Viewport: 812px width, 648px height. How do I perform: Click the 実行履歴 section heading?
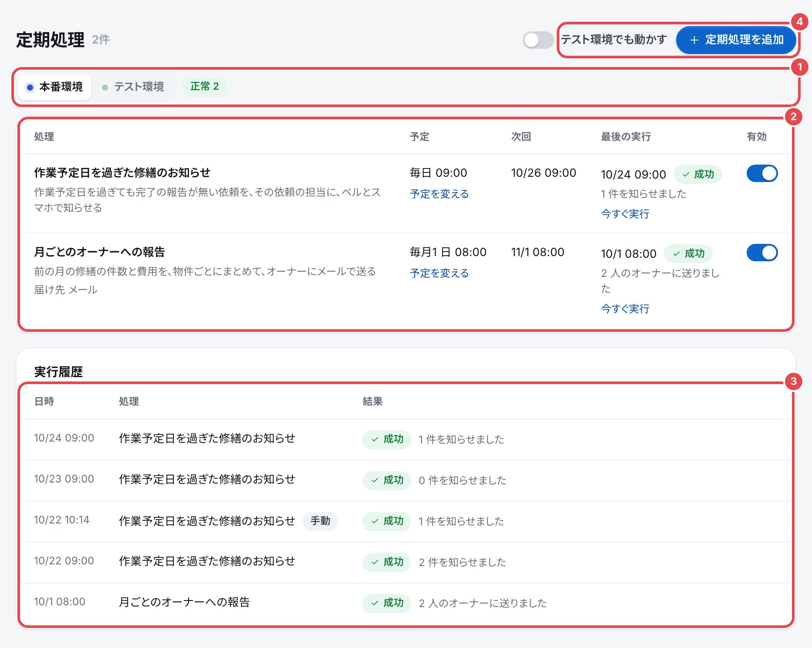(58, 372)
